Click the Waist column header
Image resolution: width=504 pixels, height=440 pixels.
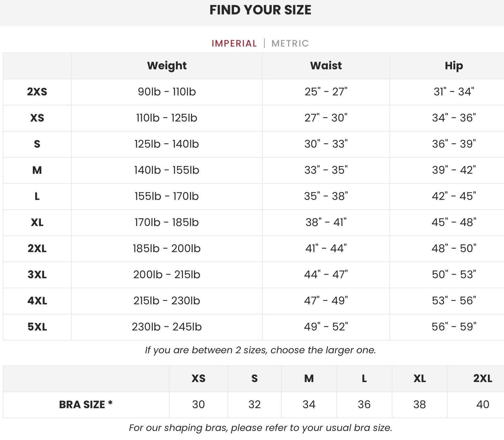326,66
